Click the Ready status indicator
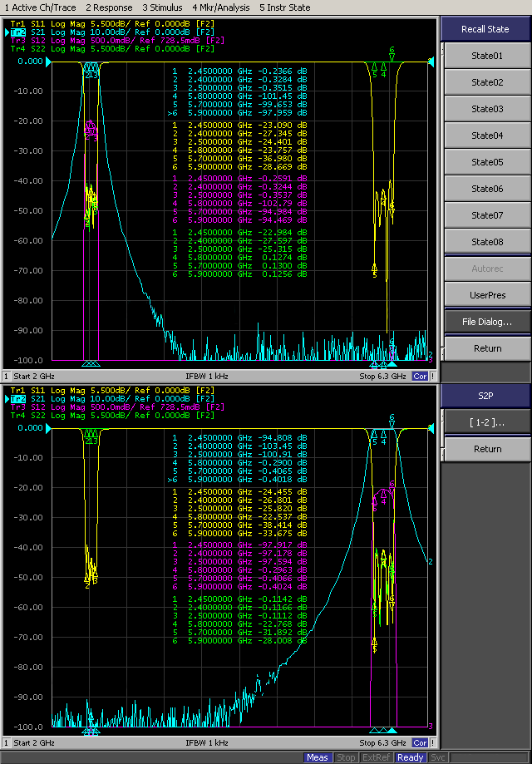Viewport: 532px width, 764px height. coord(410,757)
